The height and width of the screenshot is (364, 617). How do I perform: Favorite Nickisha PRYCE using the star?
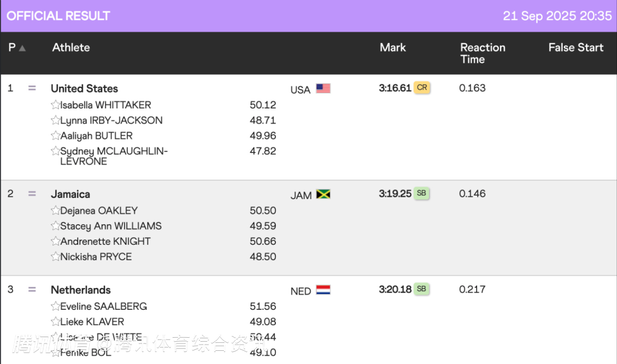(x=55, y=257)
